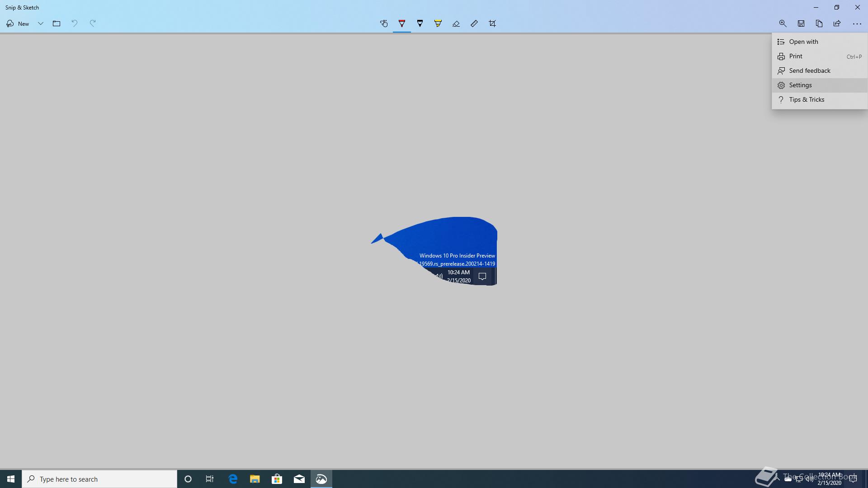This screenshot has width=868, height=488.
Task: Save the snip with the floppy icon
Action: (801, 23)
